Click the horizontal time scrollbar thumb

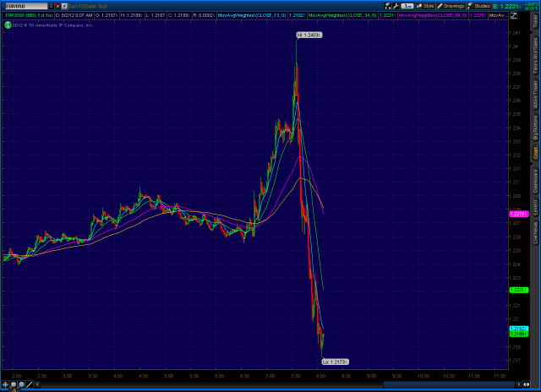point(449,384)
